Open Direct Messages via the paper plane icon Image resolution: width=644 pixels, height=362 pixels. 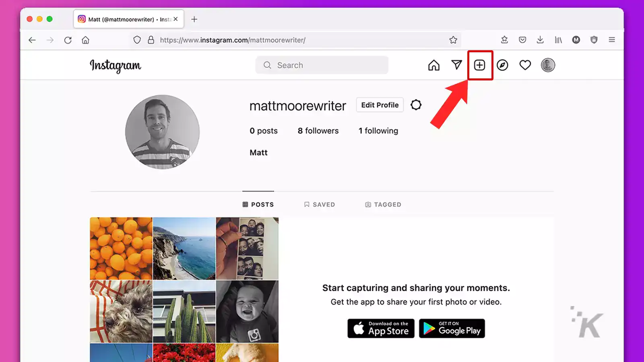pyautogui.click(x=457, y=65)
